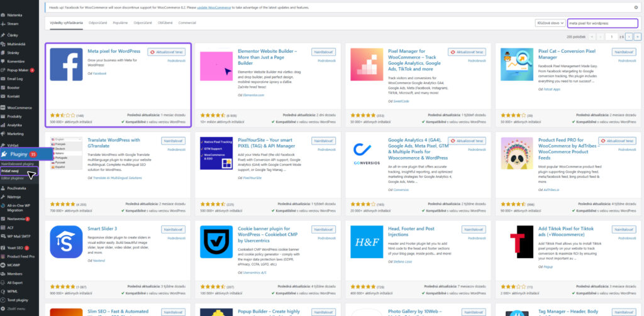Open Booster sidebar icon
This screenshot has height=316, width=644.
[x=3, y=87]
